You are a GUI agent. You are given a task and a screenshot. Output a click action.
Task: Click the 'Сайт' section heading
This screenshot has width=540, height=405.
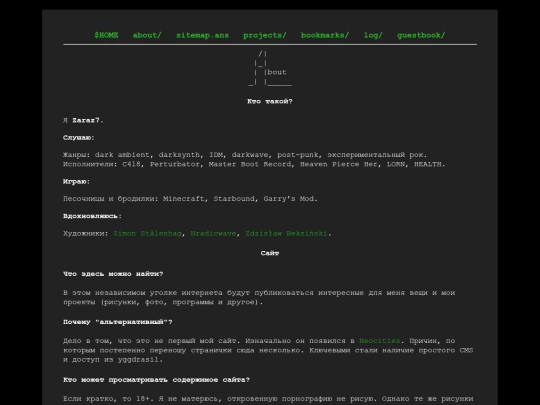point(270,253)
